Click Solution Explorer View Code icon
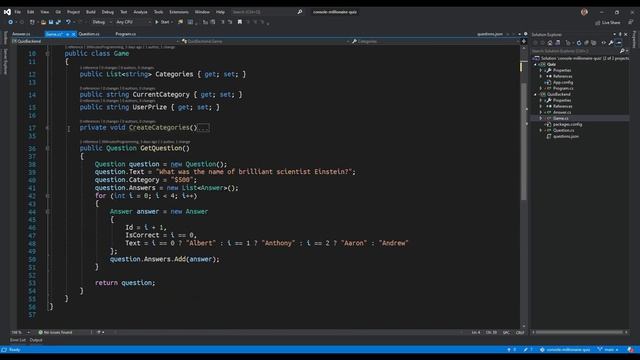The height and width of the screenshot is (360, 640). point(603,43)
